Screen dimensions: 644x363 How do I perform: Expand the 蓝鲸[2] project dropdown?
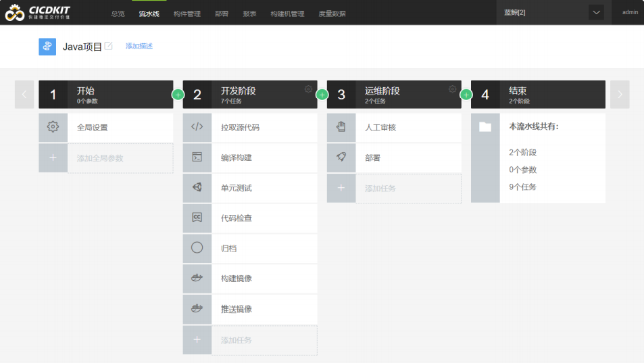595,13
